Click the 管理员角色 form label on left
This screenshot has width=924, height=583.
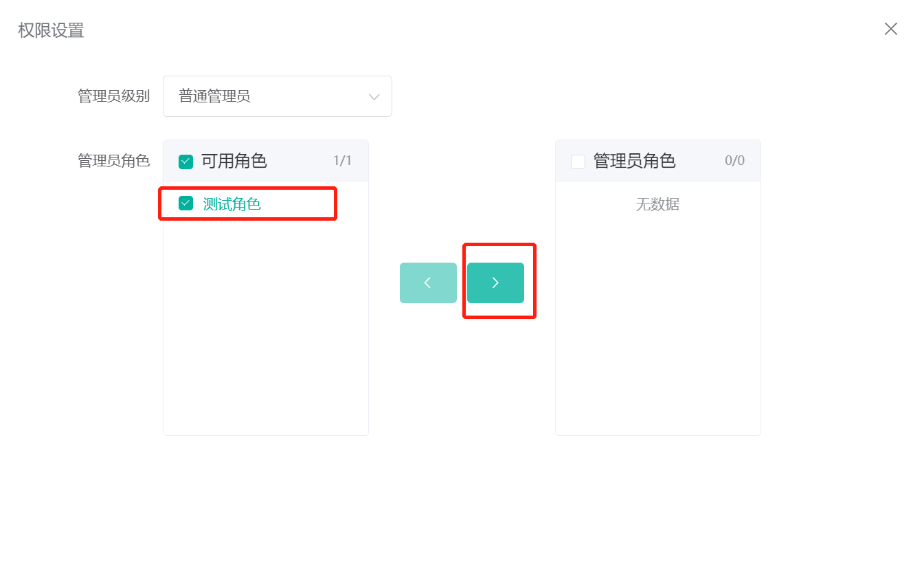coord(113,161)
